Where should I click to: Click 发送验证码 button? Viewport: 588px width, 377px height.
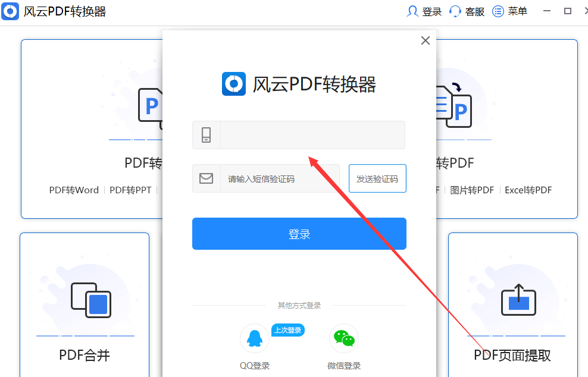[x=377, y=179]
